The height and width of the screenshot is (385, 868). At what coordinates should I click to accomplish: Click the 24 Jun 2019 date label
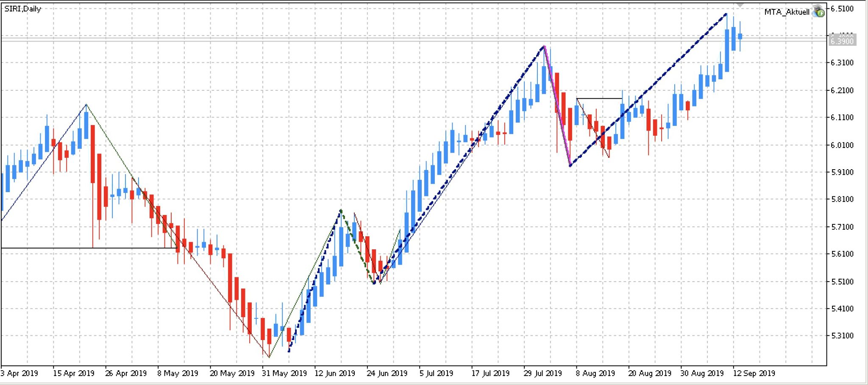pos(387,373)
